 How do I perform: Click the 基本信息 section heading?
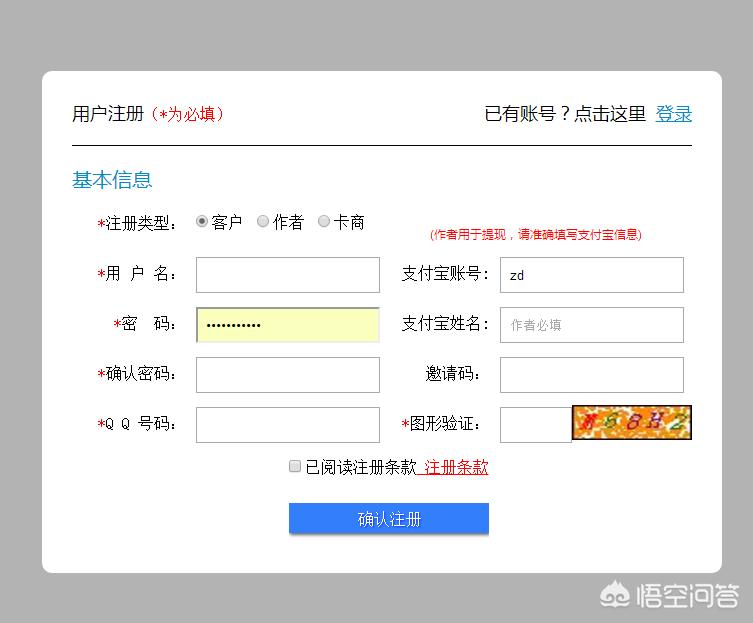112,180
